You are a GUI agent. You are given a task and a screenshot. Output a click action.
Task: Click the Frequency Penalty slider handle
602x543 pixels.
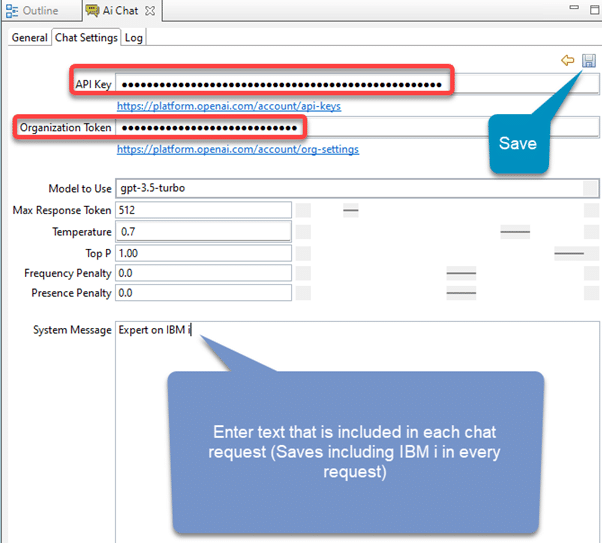click(x=461, y=273)
